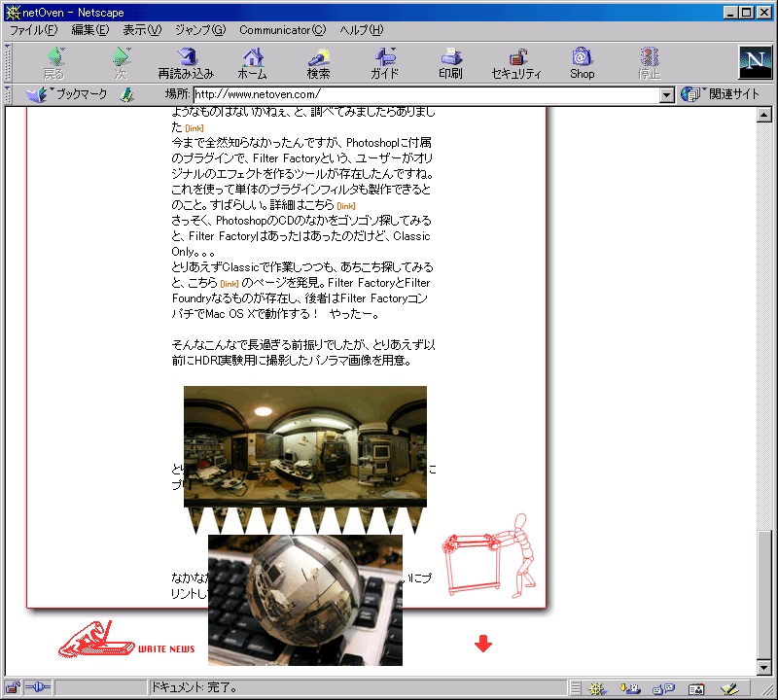Collapse the location toolbar grip handle

point(8,94)
